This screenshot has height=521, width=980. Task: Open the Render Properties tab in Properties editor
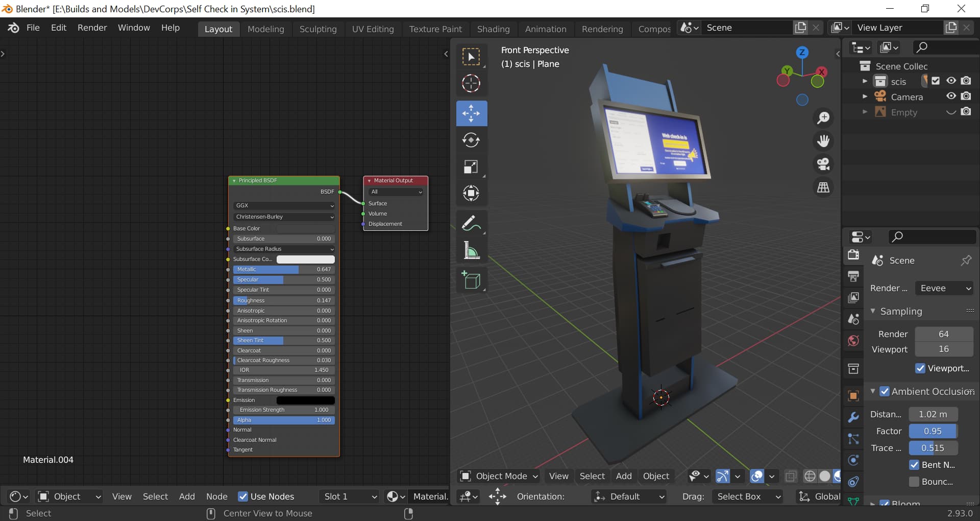[x=853, y=254]
